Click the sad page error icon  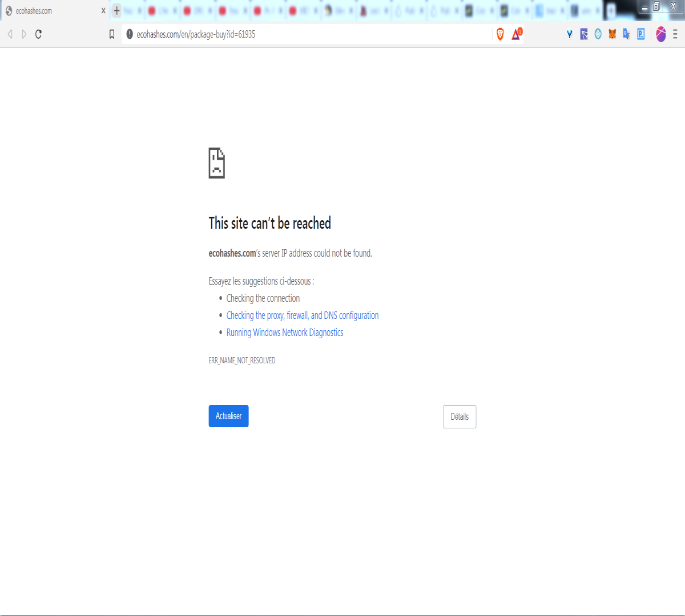click(217, 163)
